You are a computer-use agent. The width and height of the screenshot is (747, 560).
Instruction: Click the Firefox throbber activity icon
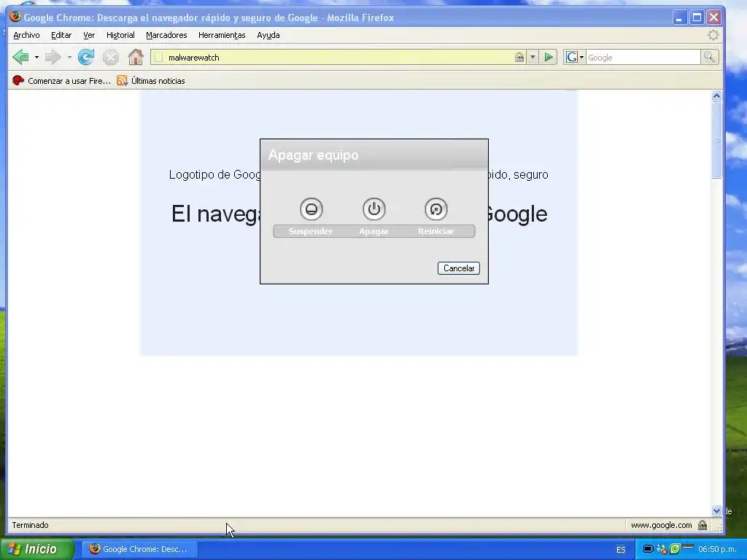713,35
